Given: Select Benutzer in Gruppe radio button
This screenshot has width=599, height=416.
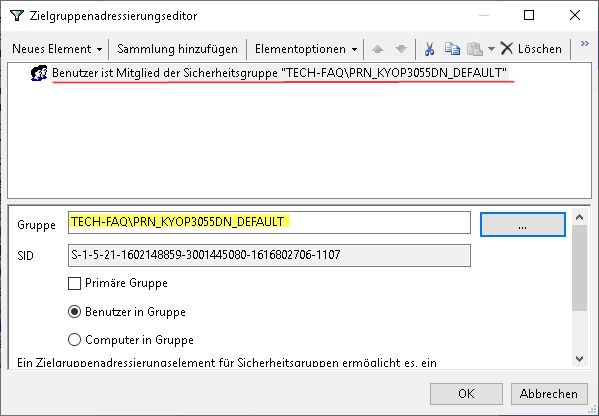Looking at the screenshot, I should (74, 312).
